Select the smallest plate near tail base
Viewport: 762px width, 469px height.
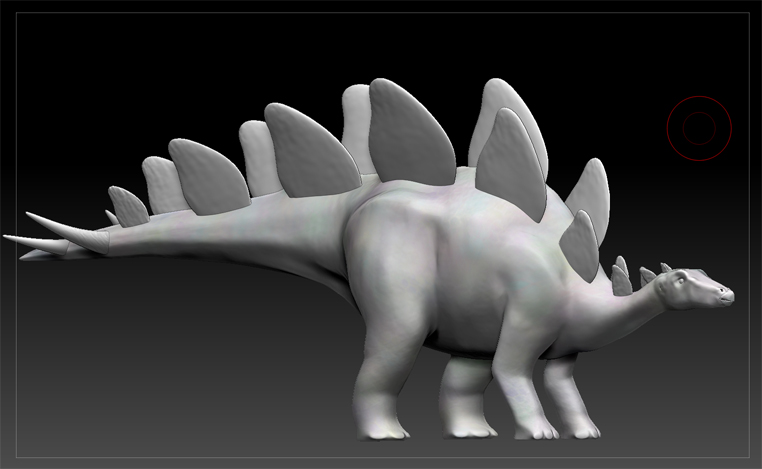(129, 205)
